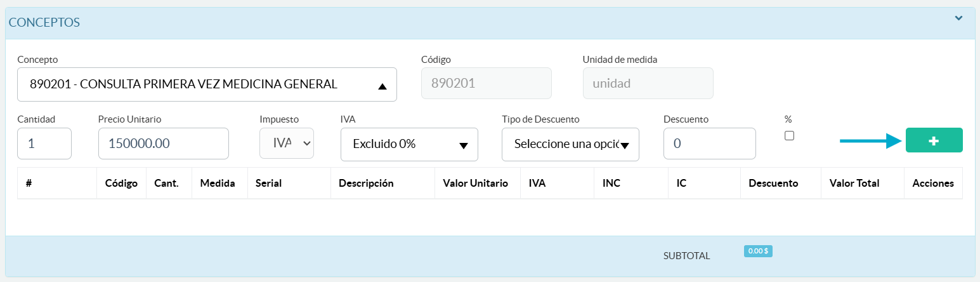This screenshot has height=282, width=980.
Task: Click the Valor Total column header
Action: pos(854,184)
